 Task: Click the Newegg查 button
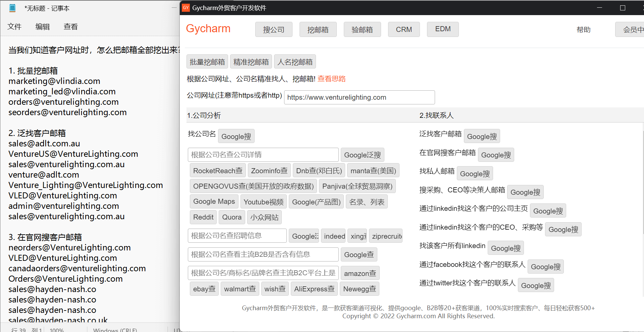point(360,289)
